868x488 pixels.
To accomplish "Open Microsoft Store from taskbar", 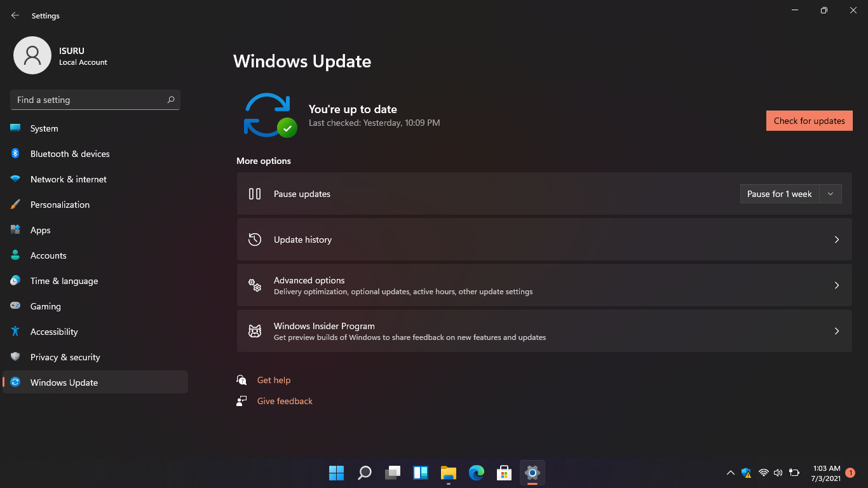I will pos(505,473).
